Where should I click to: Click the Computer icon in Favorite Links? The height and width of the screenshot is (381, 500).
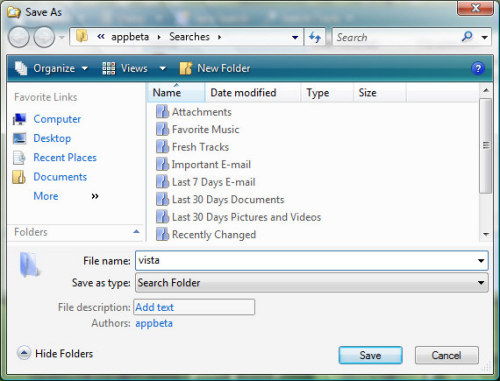19,119
